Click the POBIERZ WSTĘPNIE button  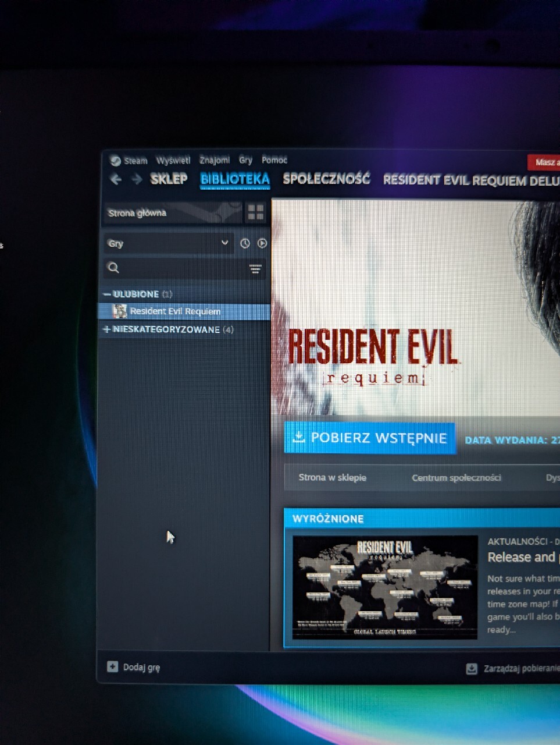coord(370,438)
